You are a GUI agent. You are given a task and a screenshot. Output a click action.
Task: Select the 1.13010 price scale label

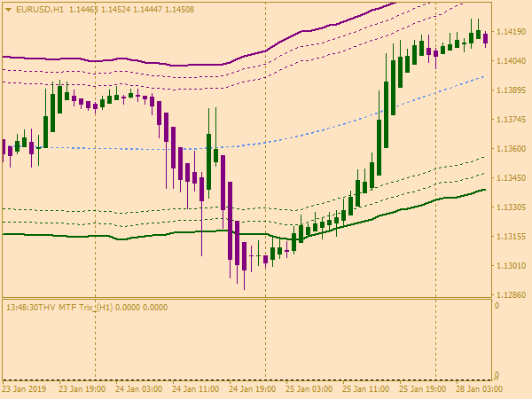pyautogui.click(x=511, y=265)
